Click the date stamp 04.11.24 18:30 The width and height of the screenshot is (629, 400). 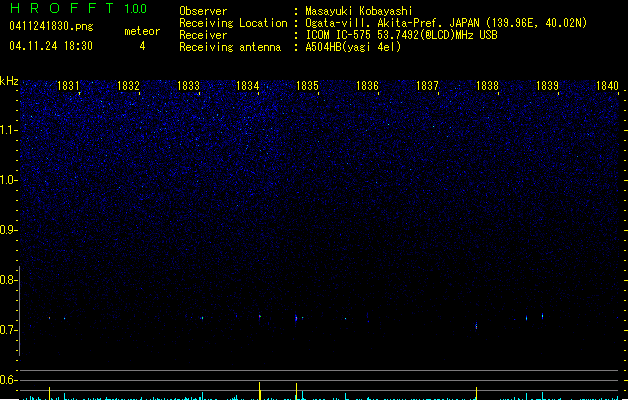point(51,46)
